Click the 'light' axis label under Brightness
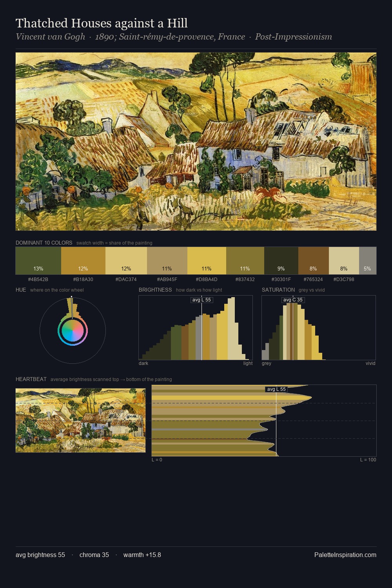 248,363
